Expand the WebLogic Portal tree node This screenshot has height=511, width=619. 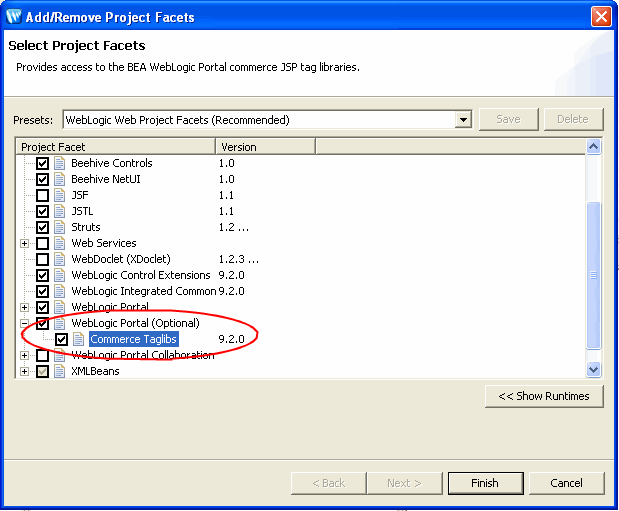pos(24,307)
